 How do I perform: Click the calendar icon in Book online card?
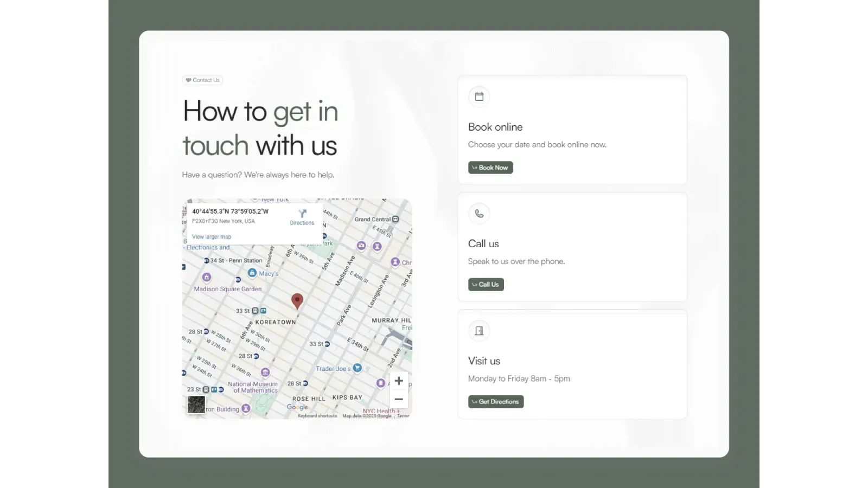point(479,97)
